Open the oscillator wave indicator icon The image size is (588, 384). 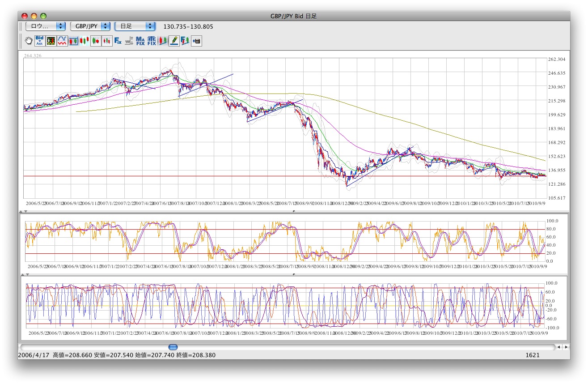(x=62, y=41)
